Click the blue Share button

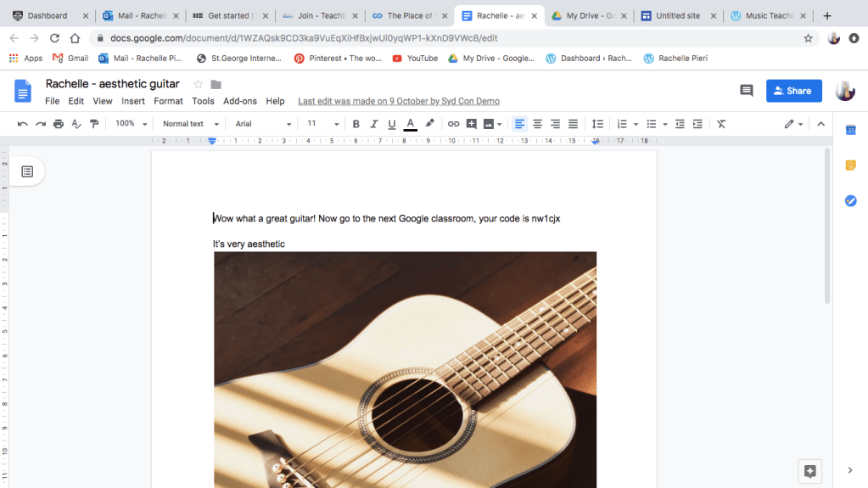(x=793, y=91)
